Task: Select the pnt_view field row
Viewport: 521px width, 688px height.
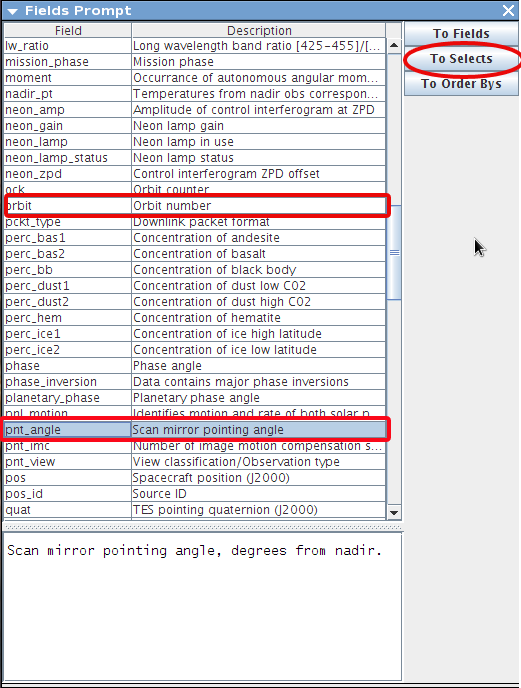Action: pyautogui.click(x=195, y=462)
